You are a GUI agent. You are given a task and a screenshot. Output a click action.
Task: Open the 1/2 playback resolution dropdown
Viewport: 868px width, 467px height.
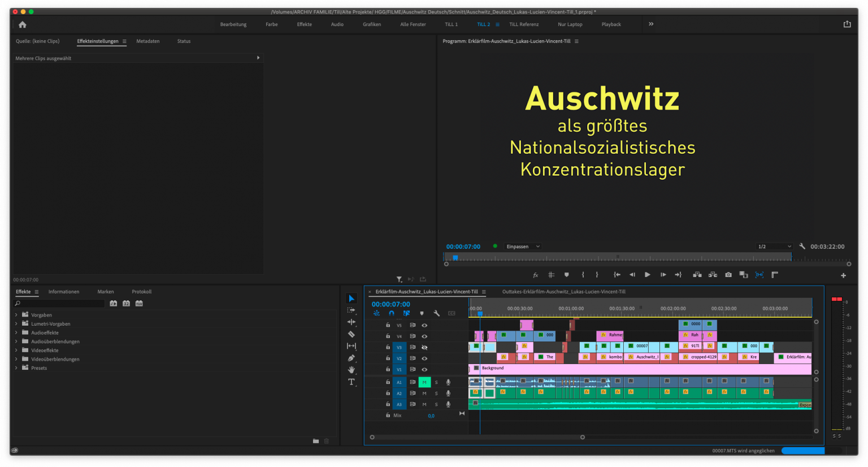point(775,247)
